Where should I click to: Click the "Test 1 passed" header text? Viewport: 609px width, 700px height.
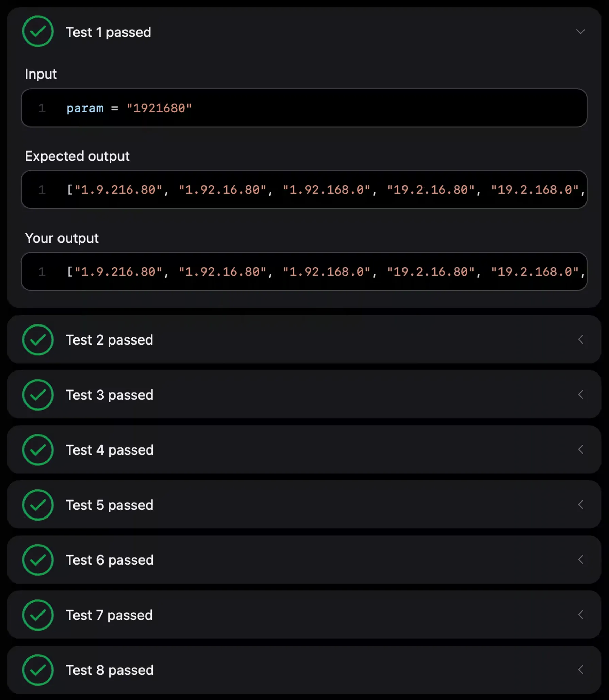108,32
